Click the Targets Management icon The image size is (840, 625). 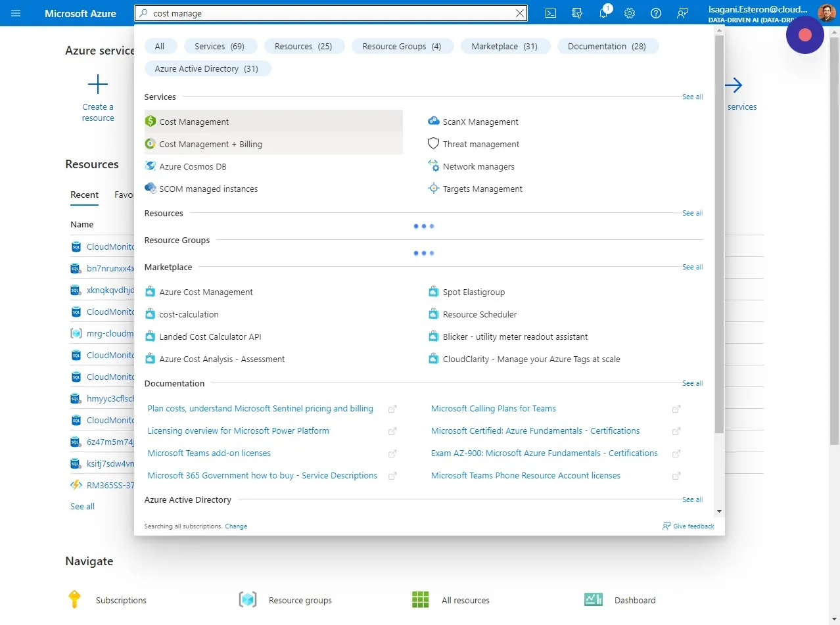pyautogui.click(x=433, y=189)
